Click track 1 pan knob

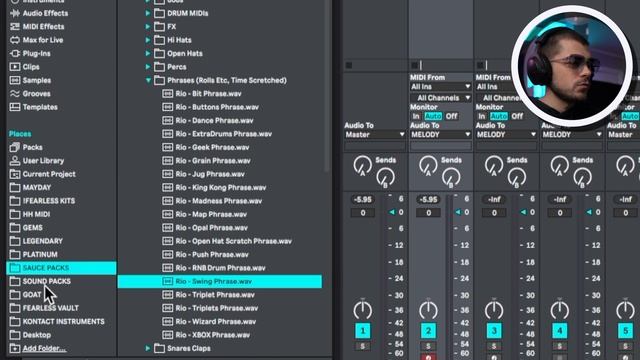(x=362, y=310)
